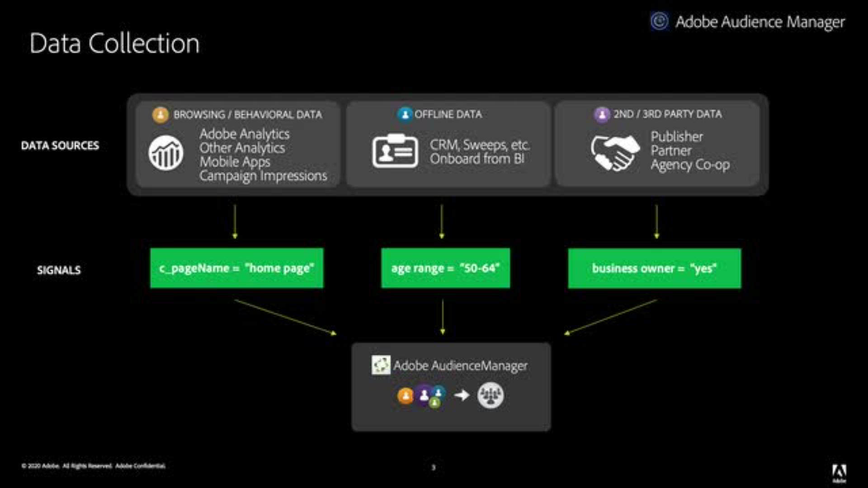This screenshot has width=868, height=488.
Task: Click the analytics chart globe icon
Action: (x=166, y=153)
